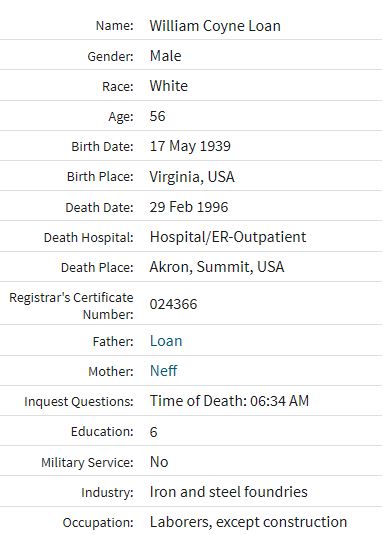Click the Race value White

click(x=169, y=86)
